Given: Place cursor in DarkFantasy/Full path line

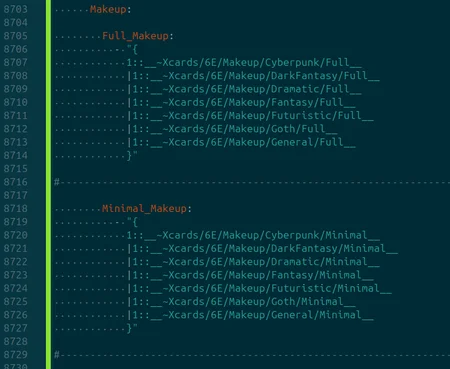Looking at the screenshot, I should point(254,76).
